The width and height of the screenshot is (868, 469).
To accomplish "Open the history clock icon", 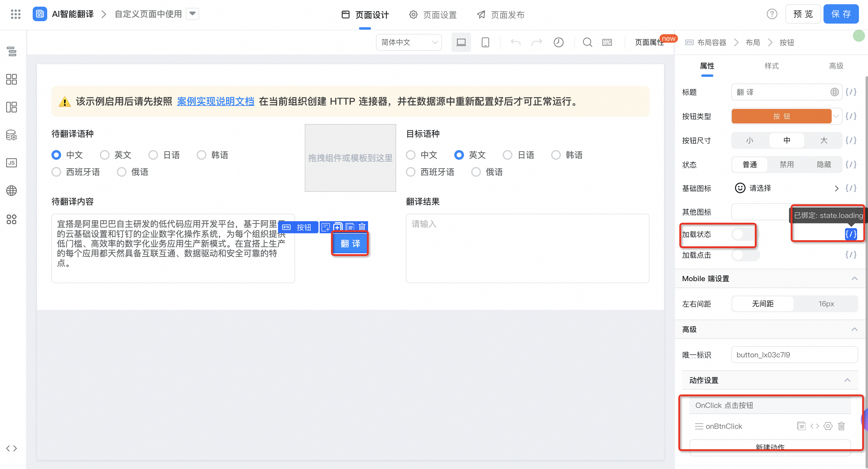I will pyautogui.click(x=558, y=42).
